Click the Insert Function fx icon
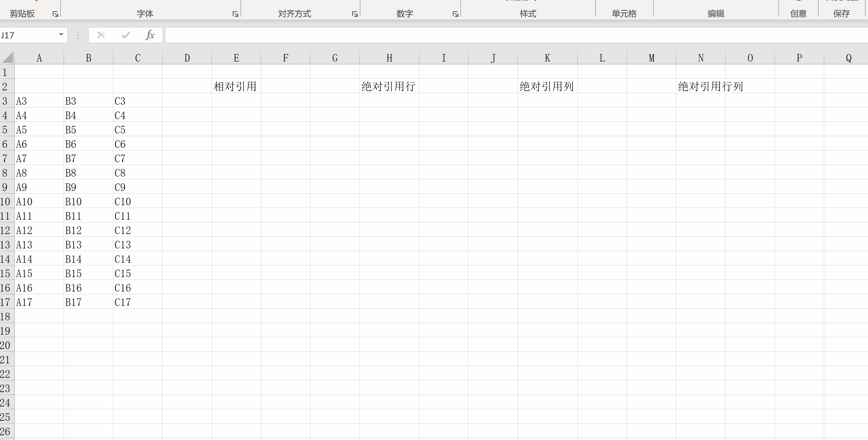The image size is (868, 440). click(150, 35)
